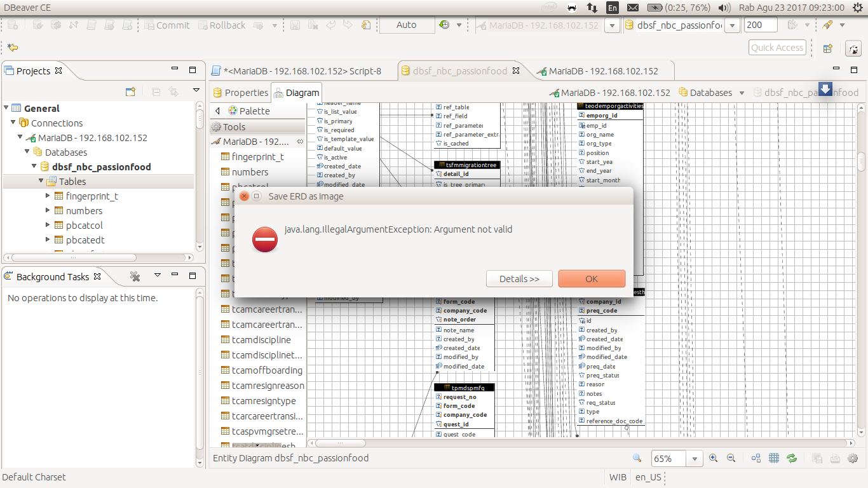Click the DBeaver perspective icon

853,48
